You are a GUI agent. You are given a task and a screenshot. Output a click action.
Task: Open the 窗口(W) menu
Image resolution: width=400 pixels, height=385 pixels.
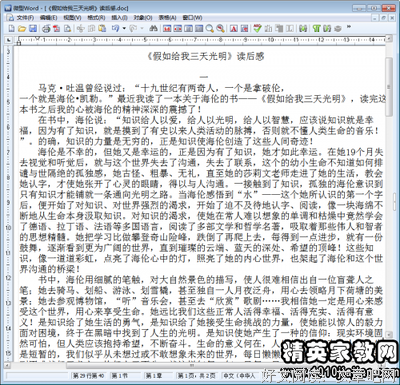tap(192, 18)
